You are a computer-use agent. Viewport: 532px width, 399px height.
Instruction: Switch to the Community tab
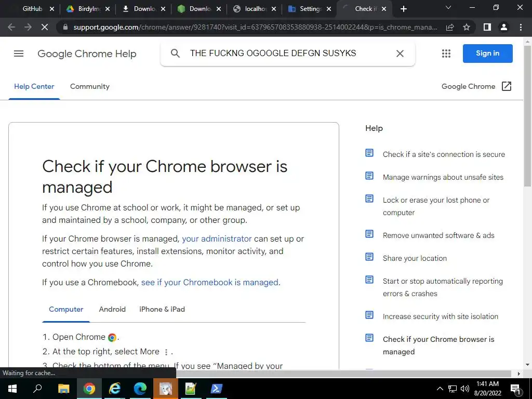[89, 87]
